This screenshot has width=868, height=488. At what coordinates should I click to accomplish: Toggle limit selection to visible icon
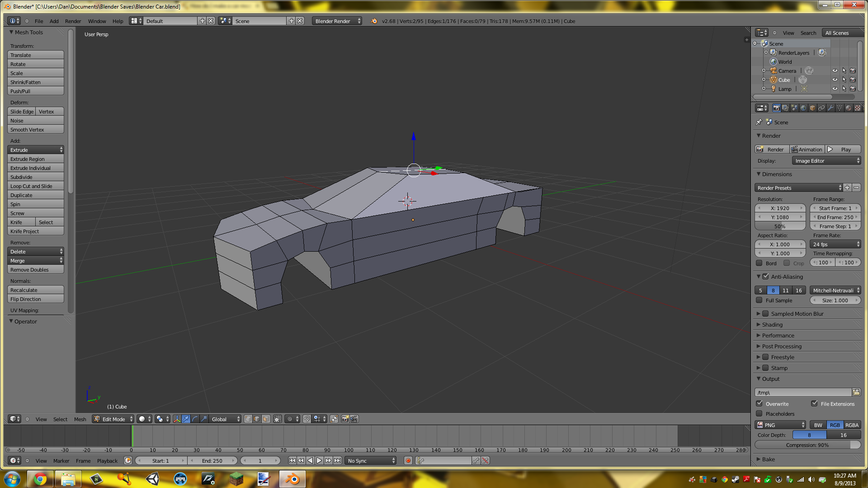[278, 419]
